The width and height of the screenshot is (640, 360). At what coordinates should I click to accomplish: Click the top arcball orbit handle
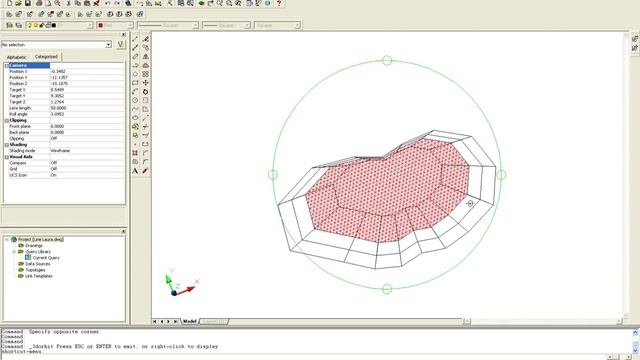coord(387,60)
